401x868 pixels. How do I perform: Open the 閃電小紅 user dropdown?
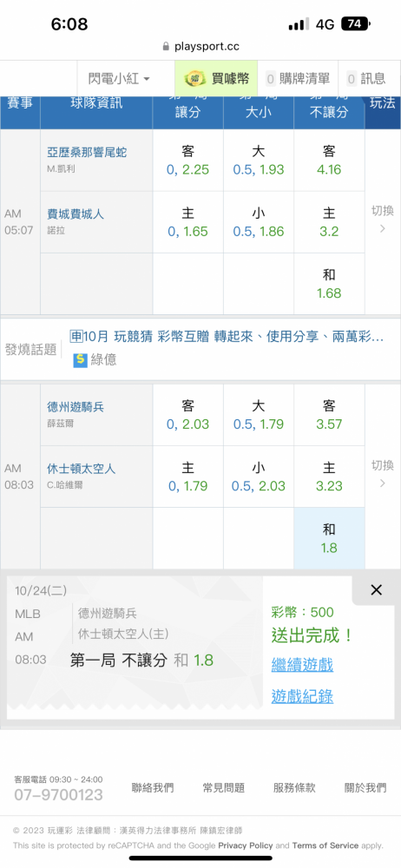[119, 79]
